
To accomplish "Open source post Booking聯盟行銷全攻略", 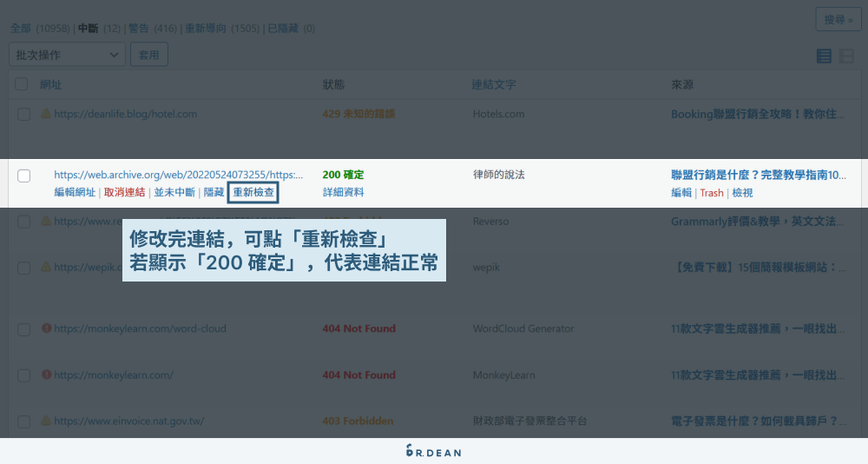I will [x=758, y=114].
